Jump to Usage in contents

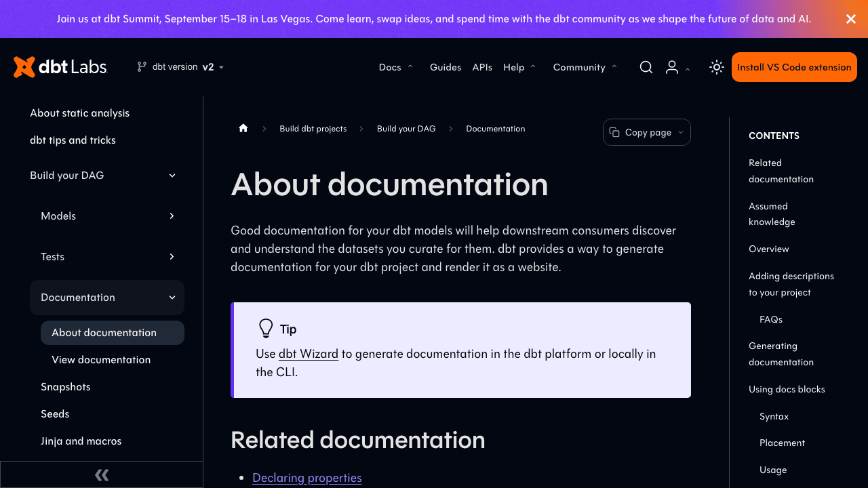[773, 470]
